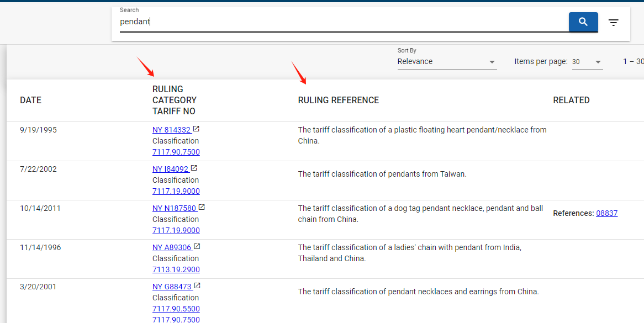644x323 pixels.
Task: Open ruling NY A89306
Action: (x=172, y=247)
